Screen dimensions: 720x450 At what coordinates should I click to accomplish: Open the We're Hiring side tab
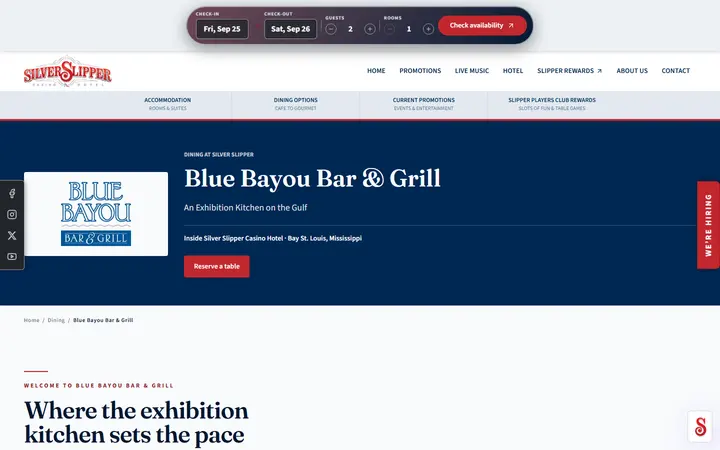pos(708,225)
